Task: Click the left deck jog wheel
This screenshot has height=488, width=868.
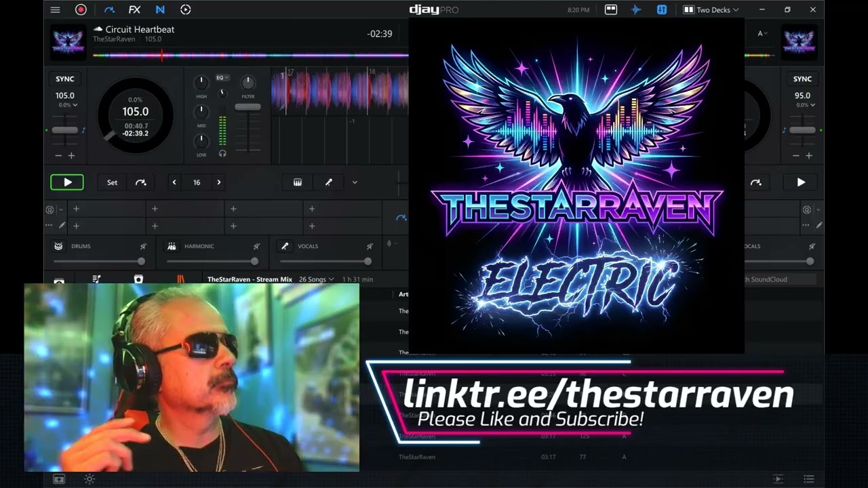Action: tap(136, 115)
